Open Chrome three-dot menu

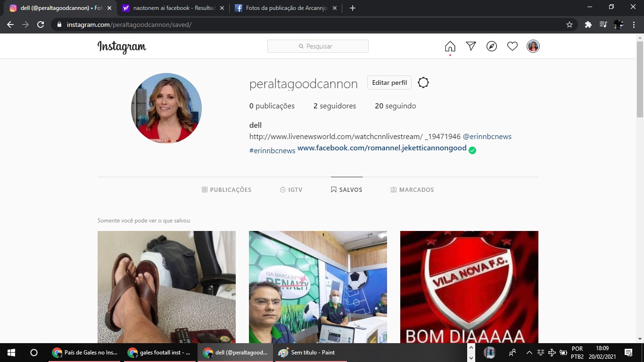point(634,25)
